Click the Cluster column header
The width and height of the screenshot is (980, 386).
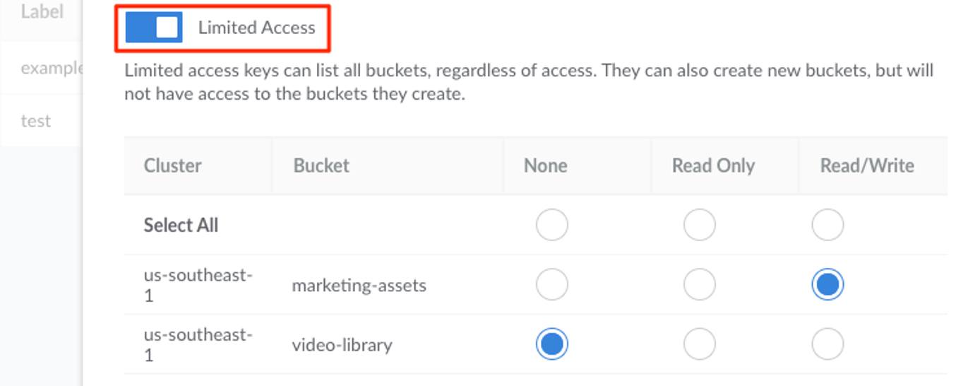coord(173,166)
